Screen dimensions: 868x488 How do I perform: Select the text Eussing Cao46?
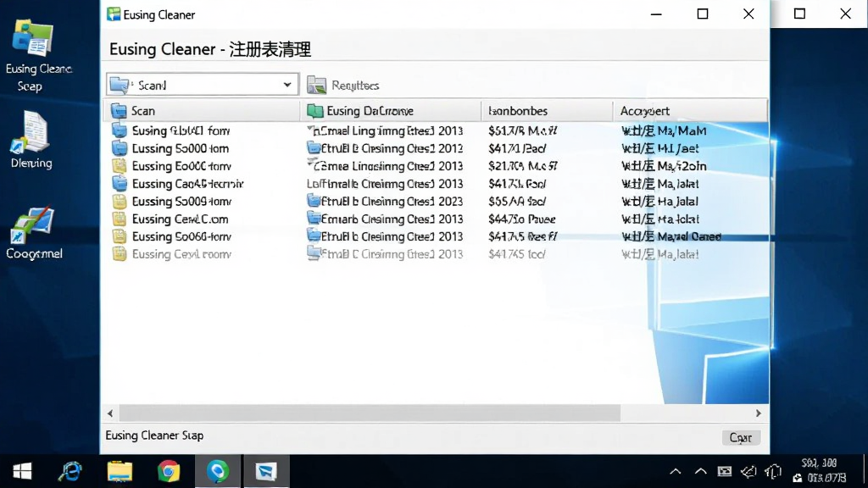click(x=187, y=184)
